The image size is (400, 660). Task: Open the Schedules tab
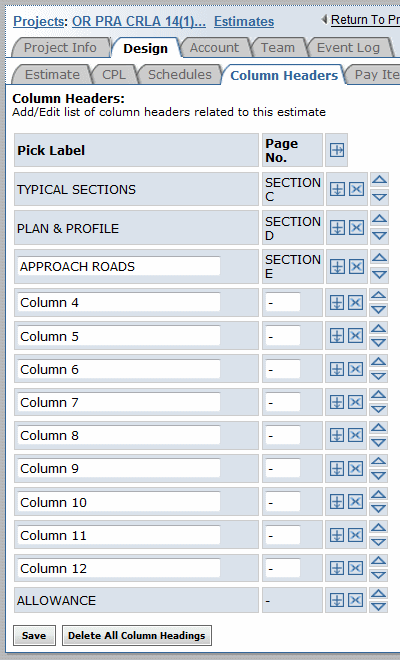pos(180,75)
